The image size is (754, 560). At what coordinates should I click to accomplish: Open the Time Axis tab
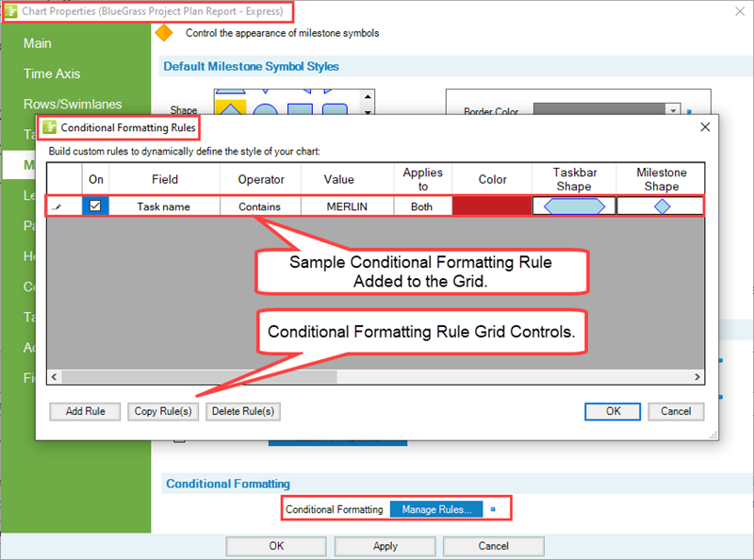52,74
